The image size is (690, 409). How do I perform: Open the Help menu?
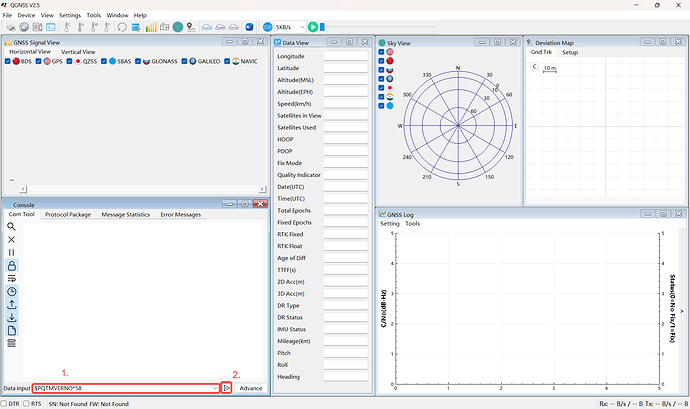[x=140, y=15]
